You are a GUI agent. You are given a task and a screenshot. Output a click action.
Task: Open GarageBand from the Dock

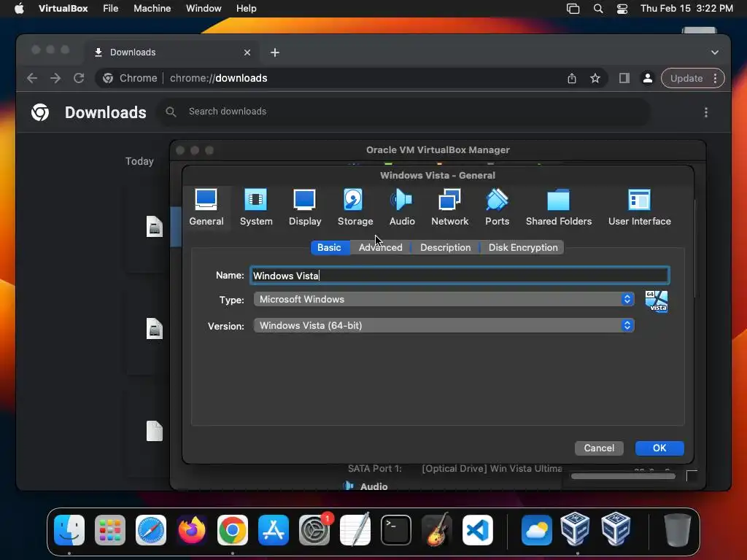coord(437,530)
